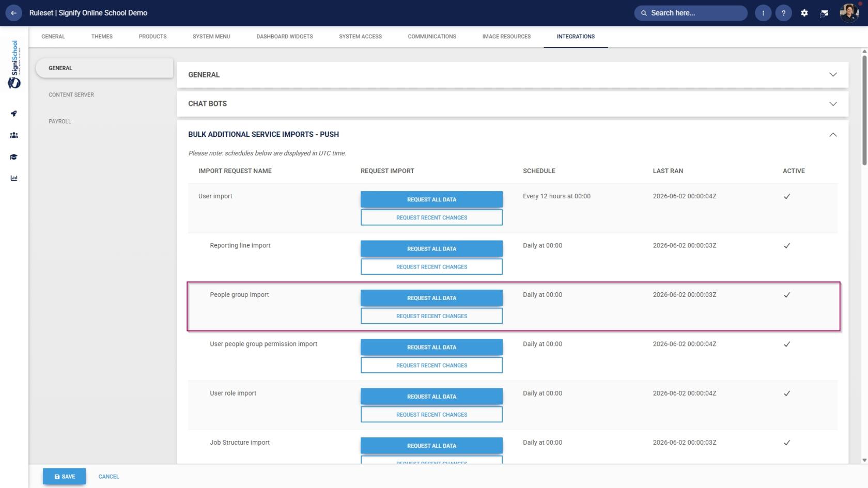Image resolution: width=868 pixels, height=488 pixels.
Task: Switch to the THEMES tab
Action: pyautogui.click(x=102, y=37)
